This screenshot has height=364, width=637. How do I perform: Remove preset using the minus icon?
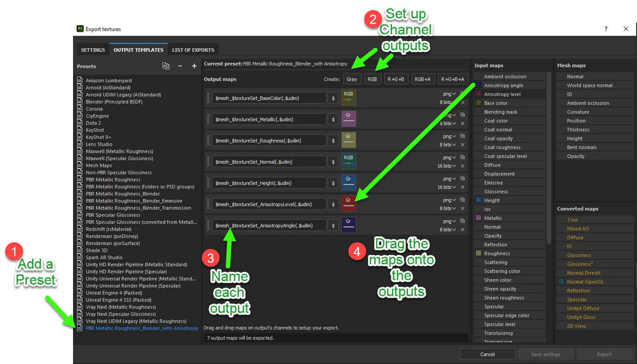[180, 66]
